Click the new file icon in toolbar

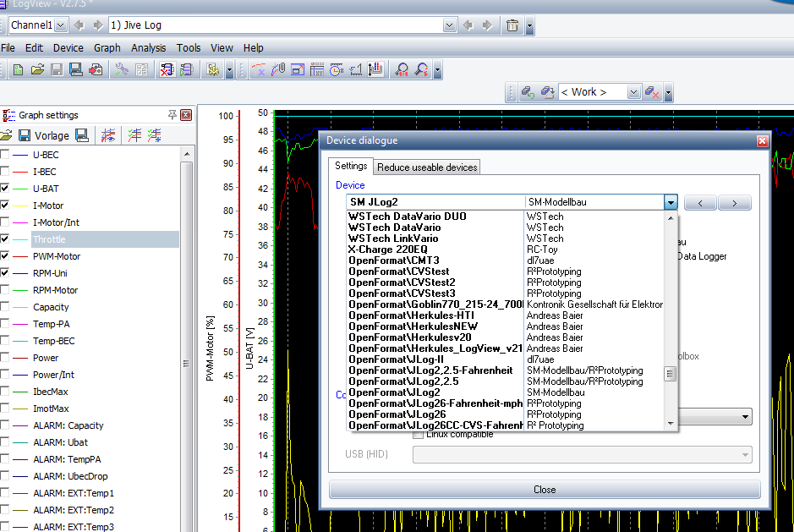(x=19, y=70)
